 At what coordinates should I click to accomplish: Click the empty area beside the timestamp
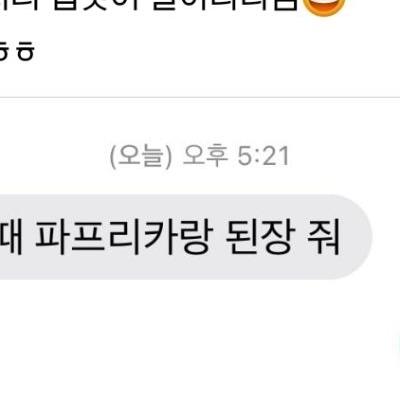pos(343,157)
